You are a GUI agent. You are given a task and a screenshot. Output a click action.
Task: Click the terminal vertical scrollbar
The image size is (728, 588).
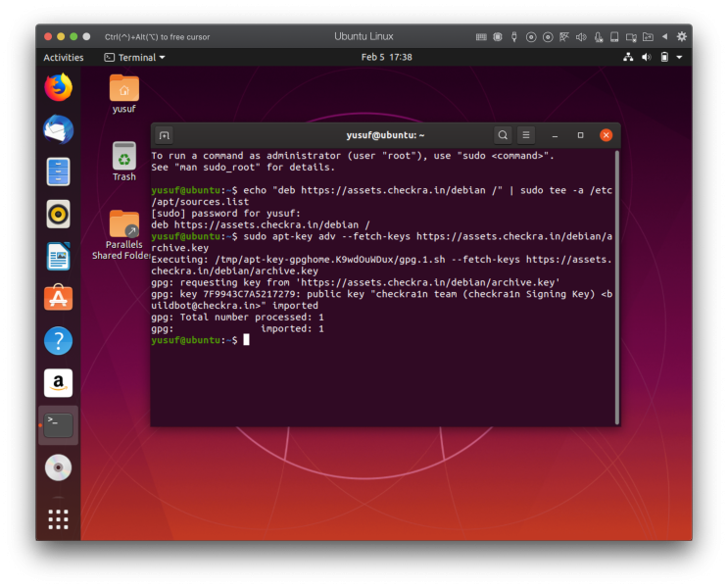tap(617, 287)
